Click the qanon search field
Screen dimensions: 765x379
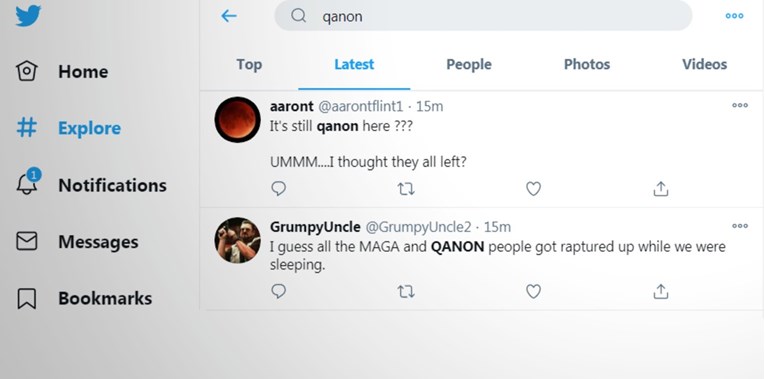[483, 16]
